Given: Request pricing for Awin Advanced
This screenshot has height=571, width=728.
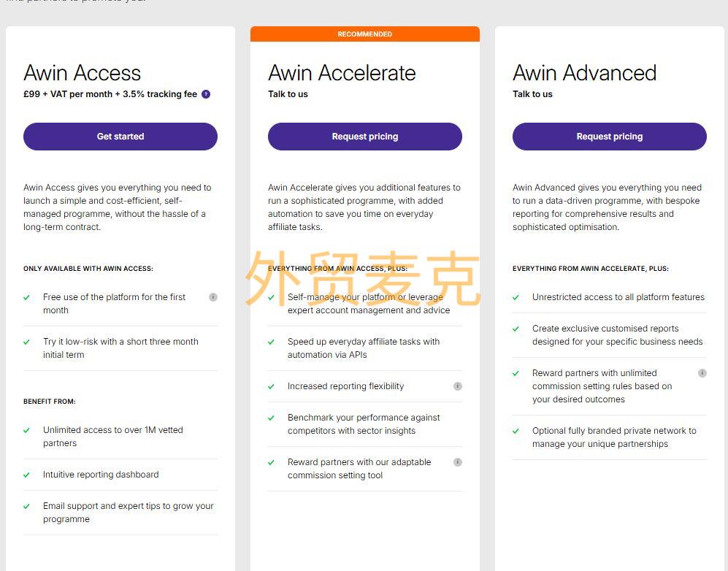Looking at the screenshot, I should tap(610, 137).
